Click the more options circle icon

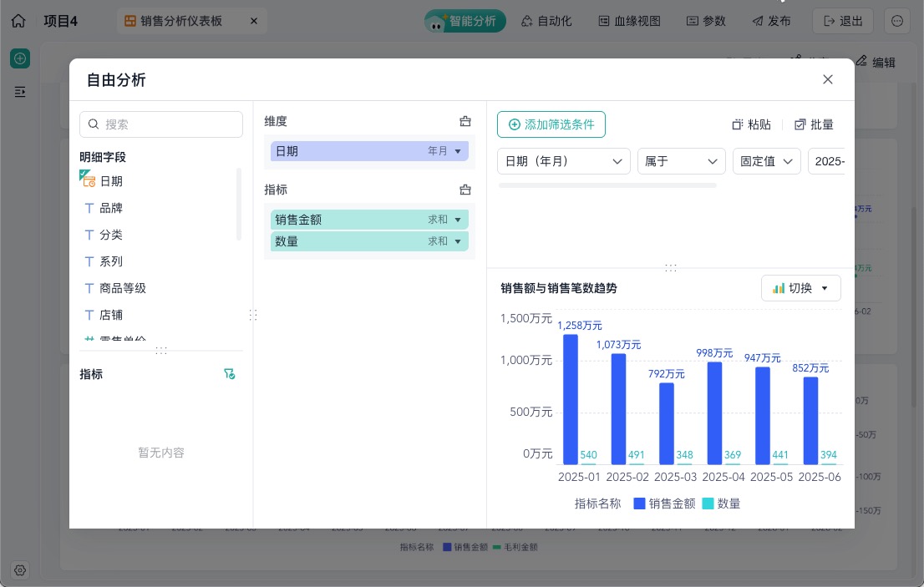coord(897,21)
